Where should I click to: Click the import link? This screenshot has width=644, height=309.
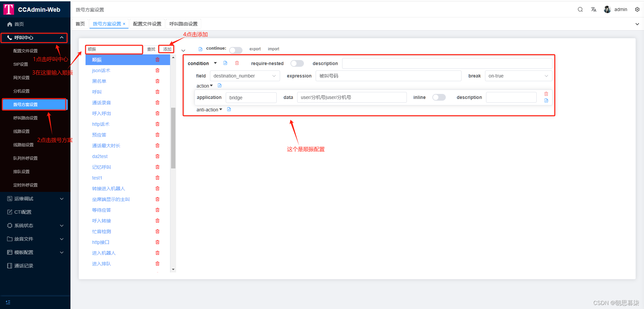(273, 49)
